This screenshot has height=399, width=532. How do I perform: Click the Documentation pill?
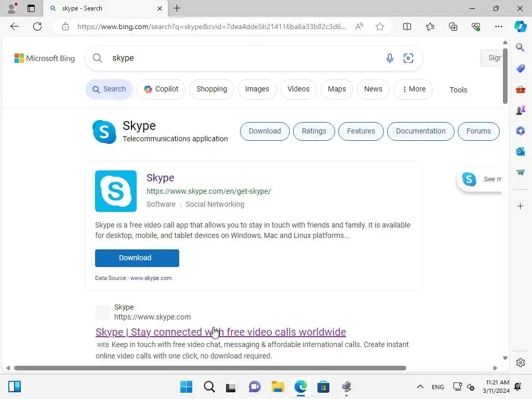420,131
